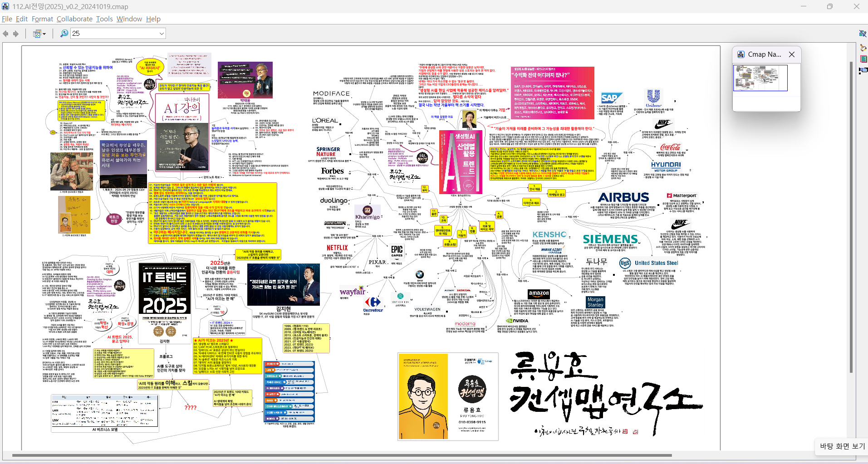Select the Khanmigo logo node
The width and height of the screenshot is (868, 464).
(x=368, y=212)
